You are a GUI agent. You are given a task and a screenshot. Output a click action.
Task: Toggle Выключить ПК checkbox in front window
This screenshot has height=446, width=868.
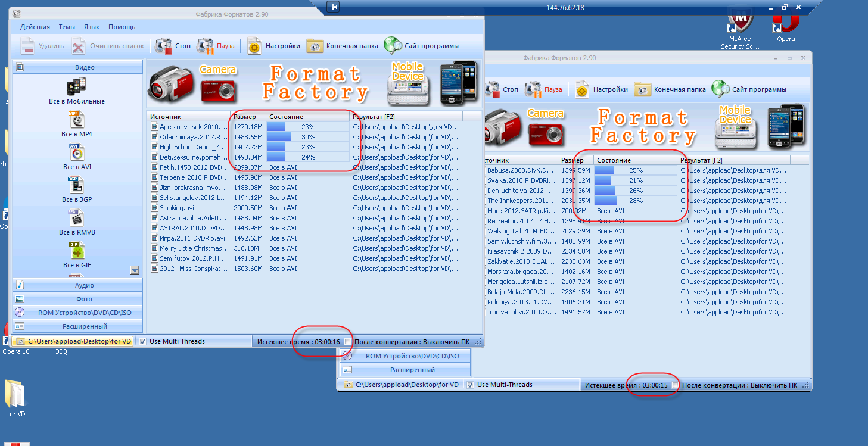pyautogui.click(x=348, y=342)
